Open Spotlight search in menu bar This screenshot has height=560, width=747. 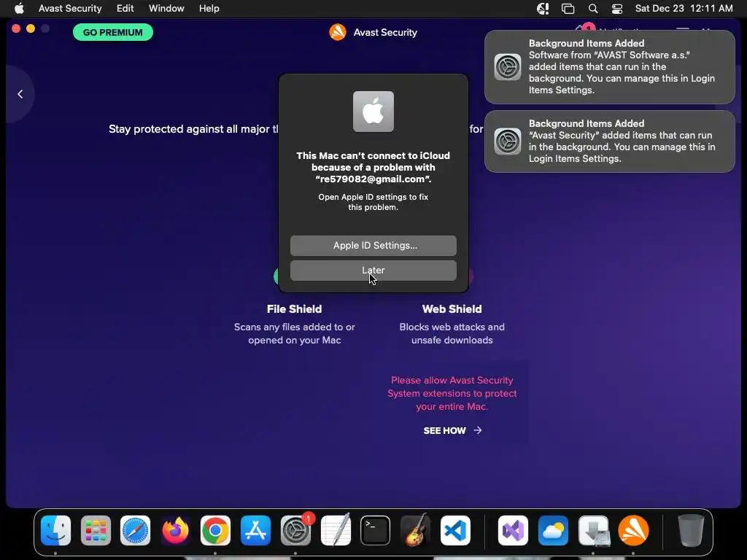pyautogui.click(x=593, y=8)
